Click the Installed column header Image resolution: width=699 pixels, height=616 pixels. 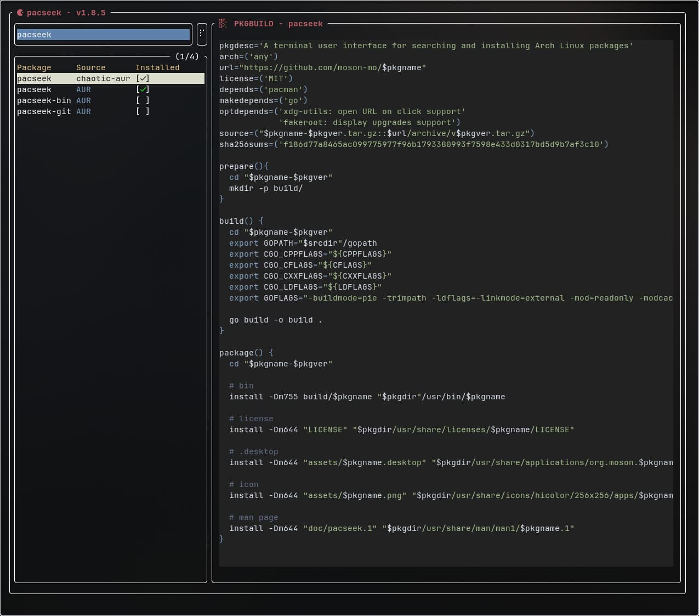pyautogui.click(x=157, y=67)
